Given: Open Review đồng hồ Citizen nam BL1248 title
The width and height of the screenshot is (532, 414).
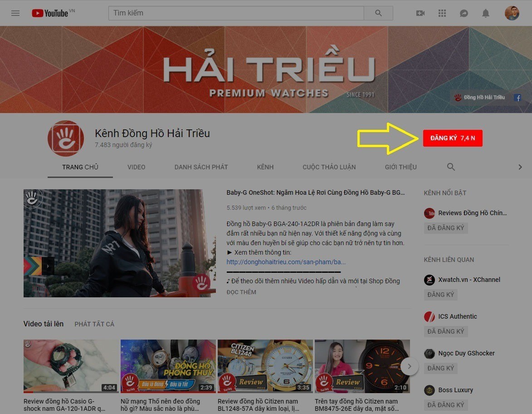Looking at the screenshot, I should click(x=259, y=405).
